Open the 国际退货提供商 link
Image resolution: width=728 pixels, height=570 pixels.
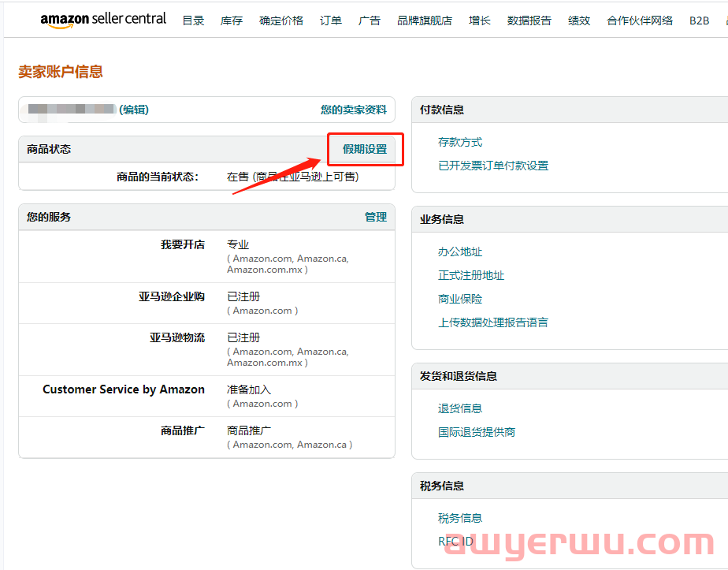(x=477, y=432)
